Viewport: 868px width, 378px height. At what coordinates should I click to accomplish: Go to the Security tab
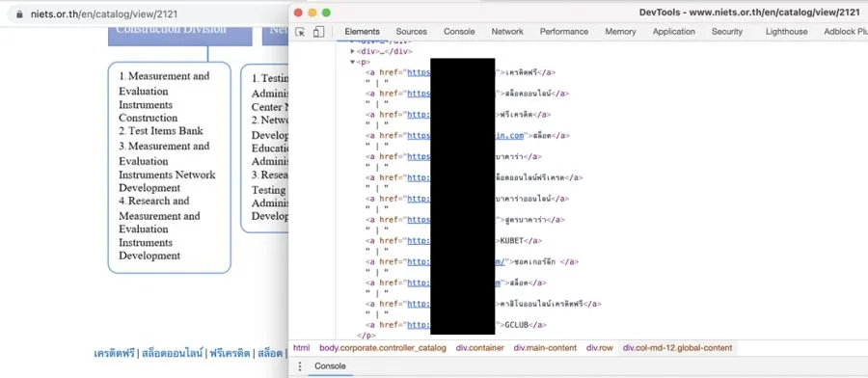click(x=727, y=32)
